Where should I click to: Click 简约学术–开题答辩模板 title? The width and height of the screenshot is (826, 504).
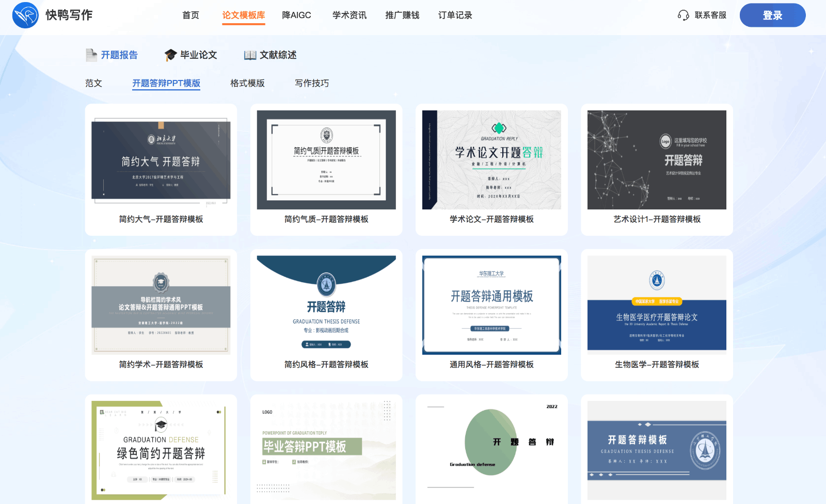click(161, 364)
